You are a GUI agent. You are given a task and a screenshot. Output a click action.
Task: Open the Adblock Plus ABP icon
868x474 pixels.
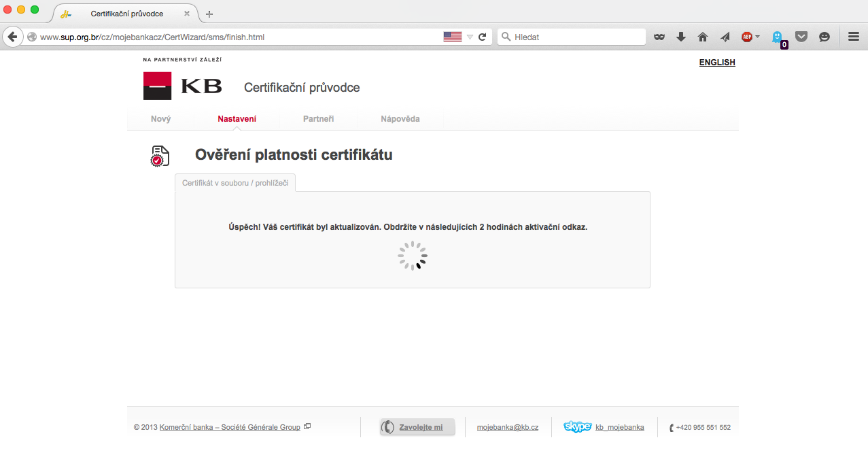click(747, 37)
